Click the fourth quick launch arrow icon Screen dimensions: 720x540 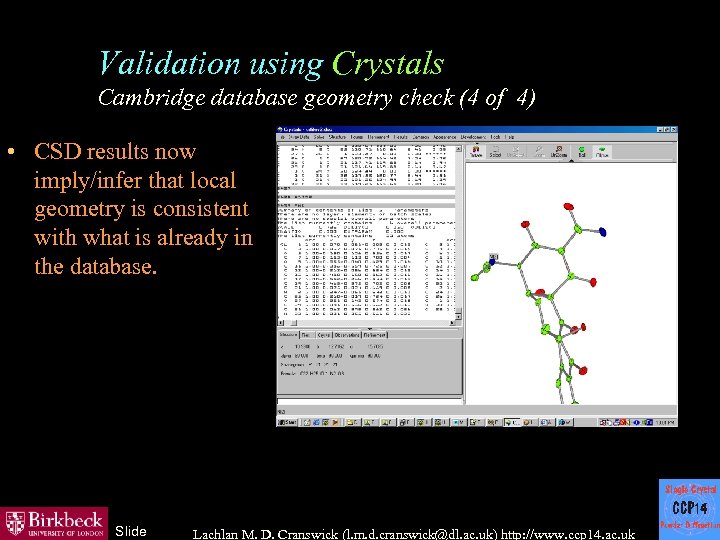(335, 422)
